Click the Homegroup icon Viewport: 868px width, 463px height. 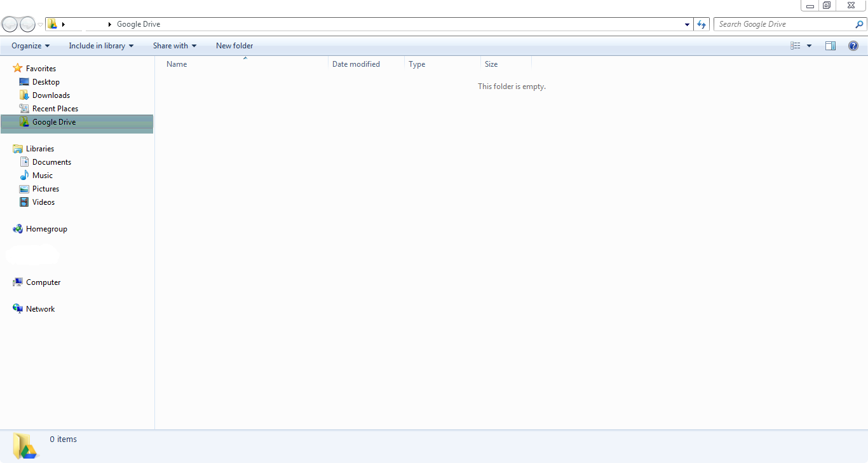18,229
